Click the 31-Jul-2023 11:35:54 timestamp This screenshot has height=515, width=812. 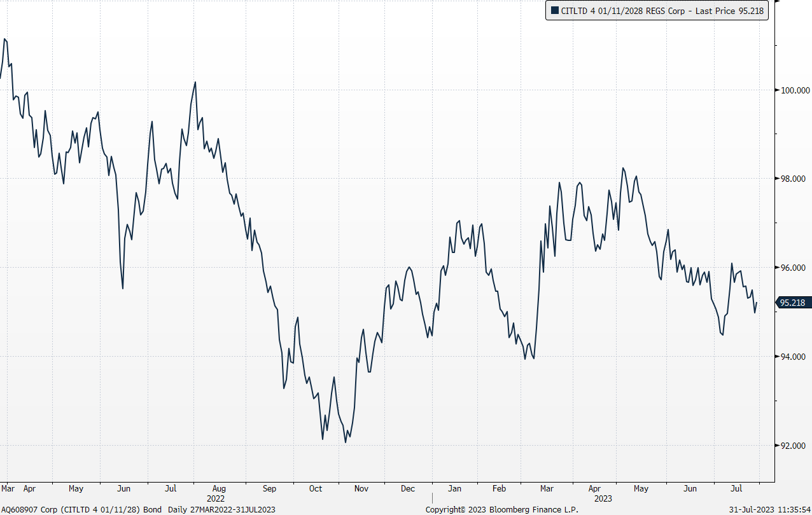click(769, 509)
